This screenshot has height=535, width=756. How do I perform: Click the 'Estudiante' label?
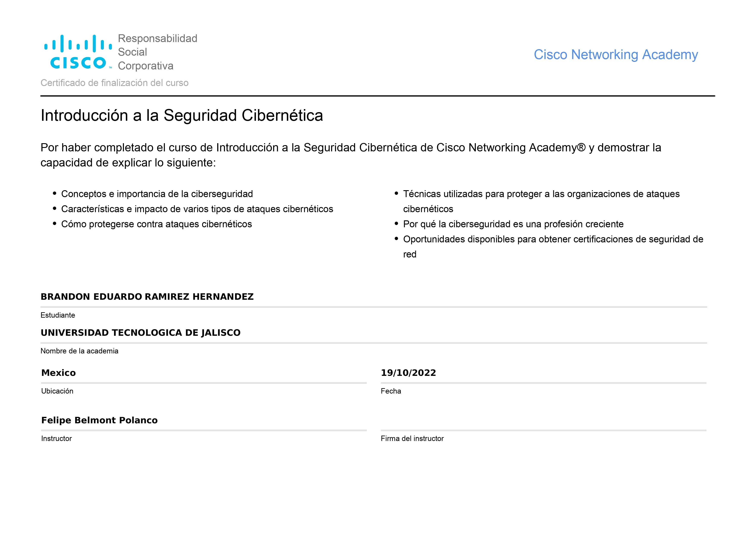[x=58, y=315]
